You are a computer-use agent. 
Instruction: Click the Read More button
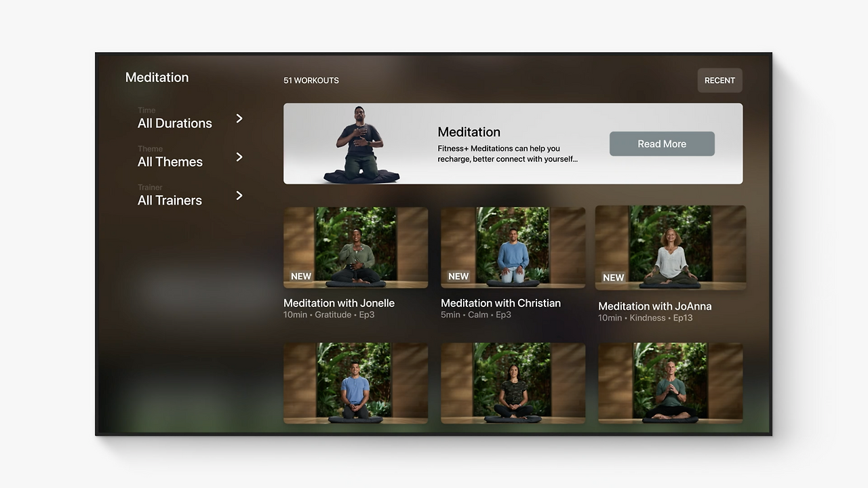pyautogui.click(x=662, y=144)
